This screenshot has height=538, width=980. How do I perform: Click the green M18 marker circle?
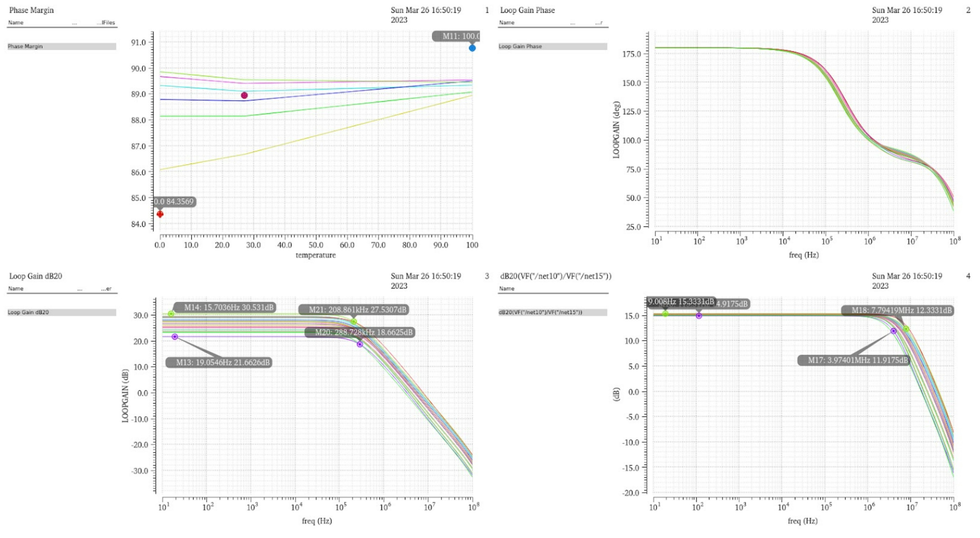click(906, 329)
